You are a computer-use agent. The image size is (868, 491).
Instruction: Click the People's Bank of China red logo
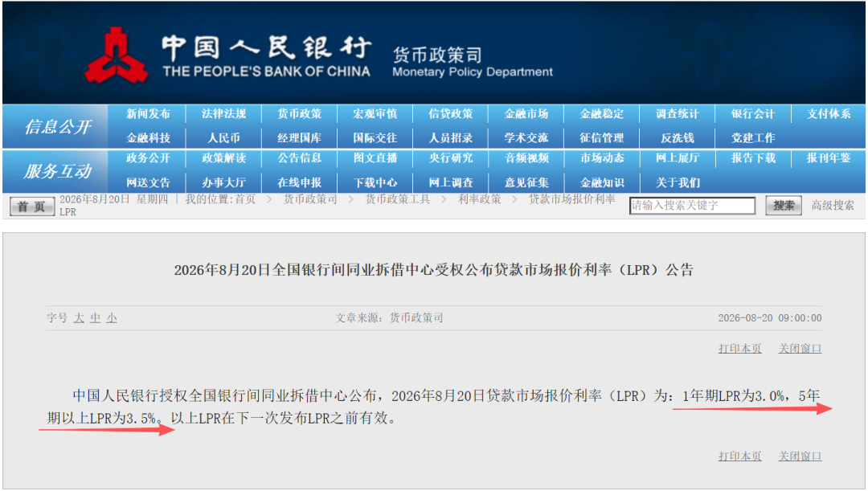pos(117,55)
